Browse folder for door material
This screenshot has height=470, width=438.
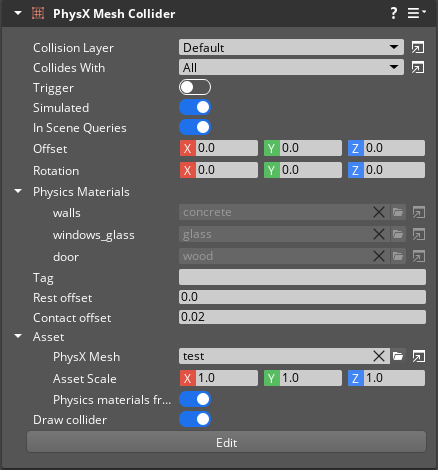398,256
